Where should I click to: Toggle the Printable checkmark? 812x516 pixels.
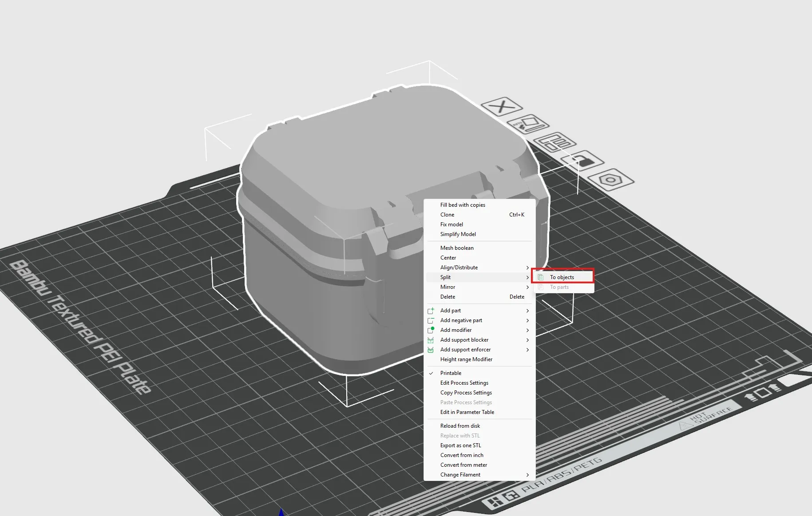[x=431, y=373]
